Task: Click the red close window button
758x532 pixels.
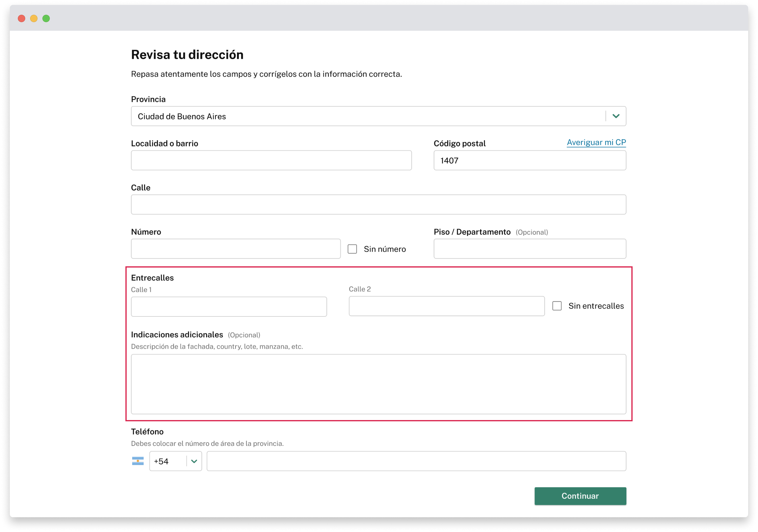Action: tap(22, 18)
